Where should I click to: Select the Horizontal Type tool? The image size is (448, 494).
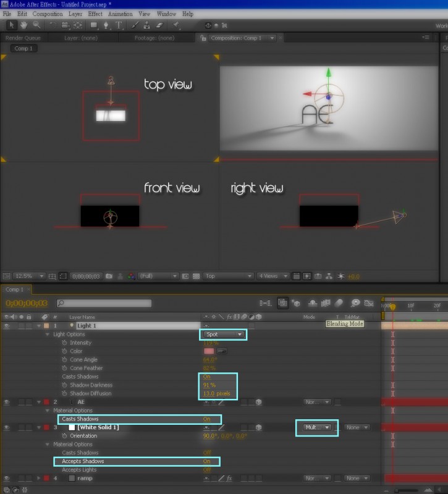(119, 25)
